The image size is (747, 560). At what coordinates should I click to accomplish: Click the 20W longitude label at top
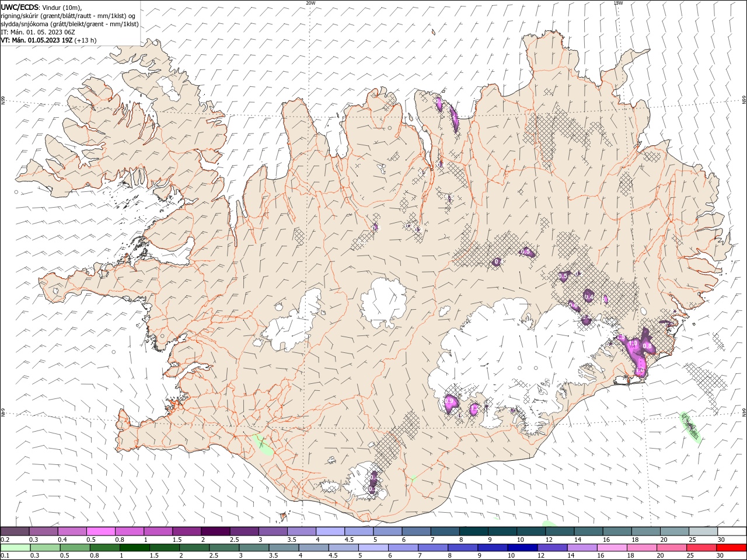pos(310,3)
